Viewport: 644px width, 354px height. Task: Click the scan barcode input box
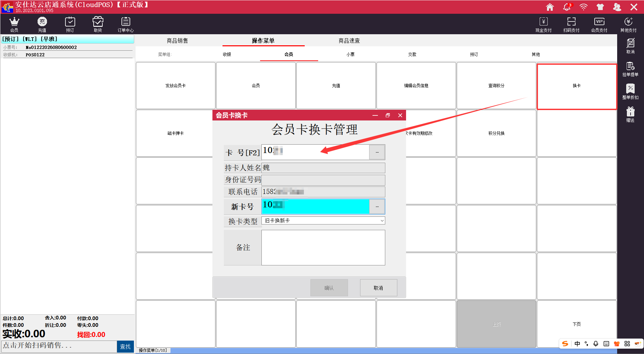point(59,346)
